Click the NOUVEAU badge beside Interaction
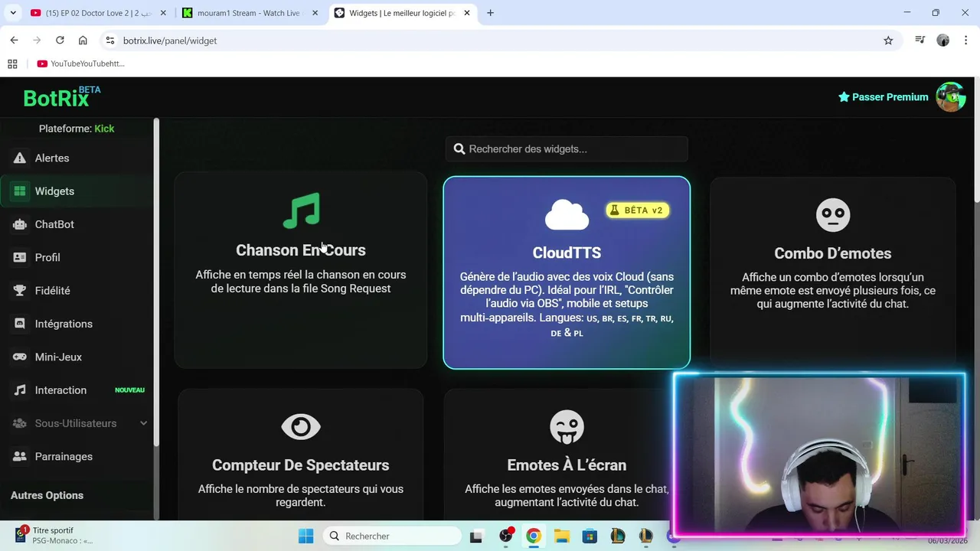 tap(129, 390)
